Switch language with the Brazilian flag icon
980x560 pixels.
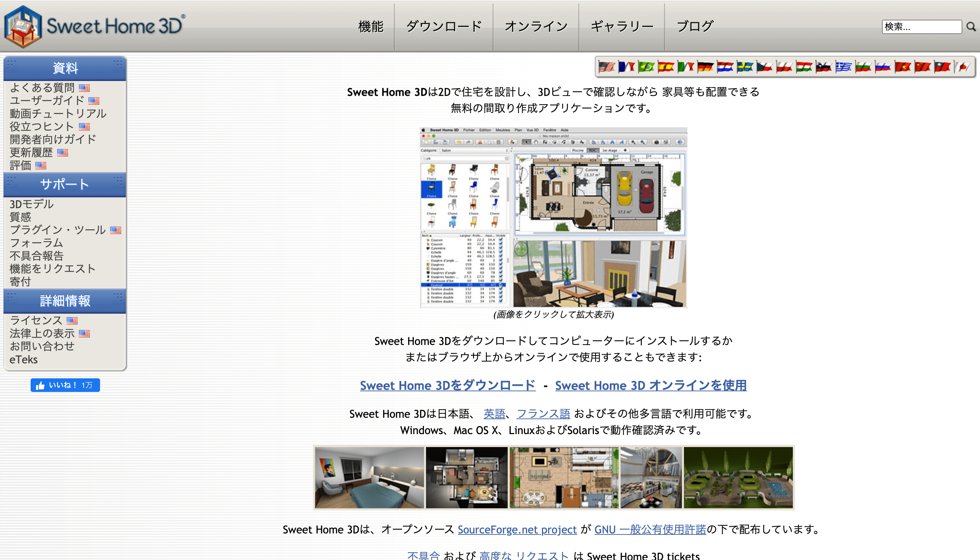point(647,67)
